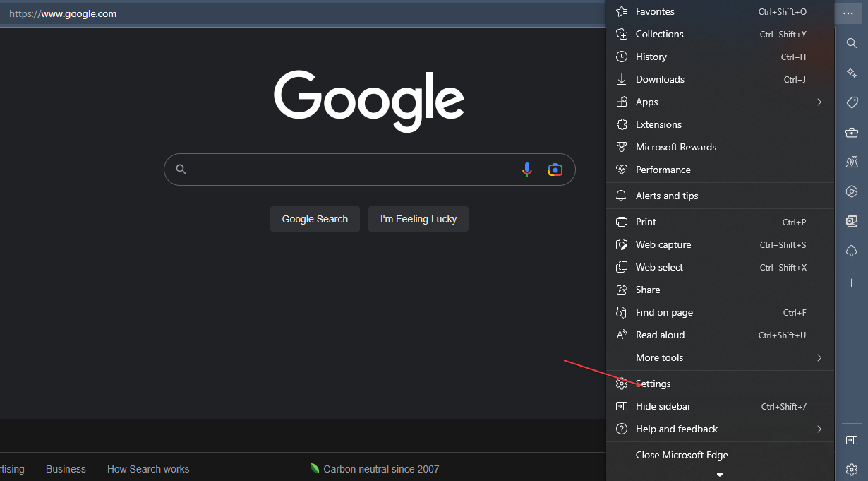Click the plus icon to customize sidebar

[852, 283]
